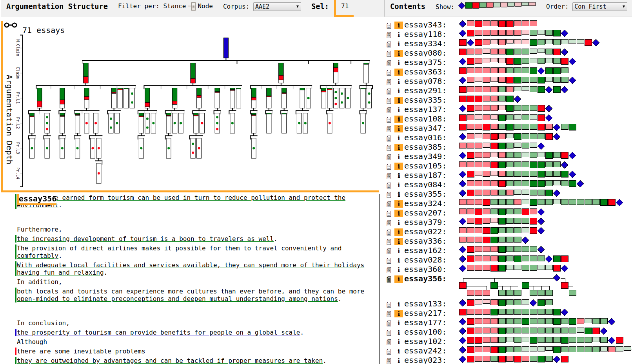Open document icon next to essay356

click(389, 279)
